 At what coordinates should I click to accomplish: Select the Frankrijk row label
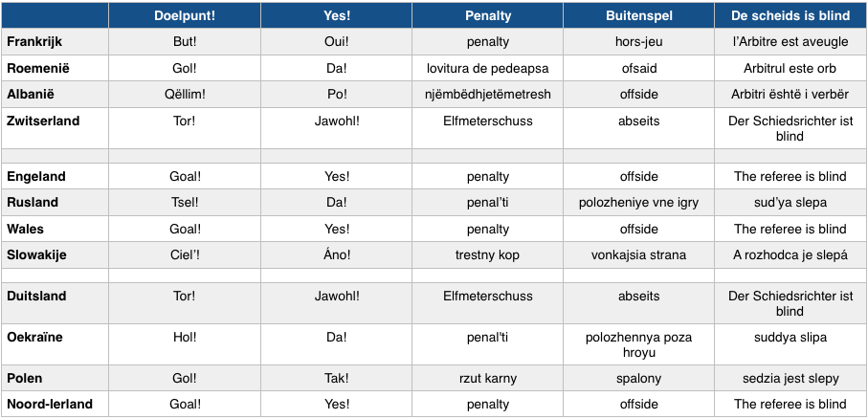point(35,42)
